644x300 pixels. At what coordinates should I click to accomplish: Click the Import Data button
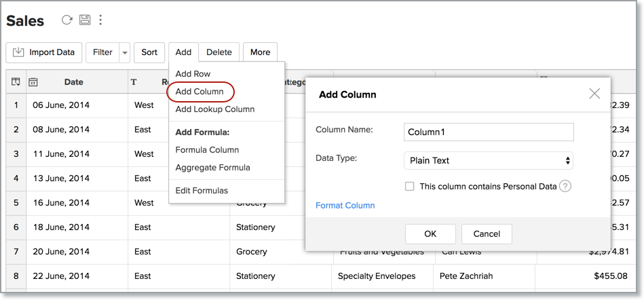pos(44,52)
